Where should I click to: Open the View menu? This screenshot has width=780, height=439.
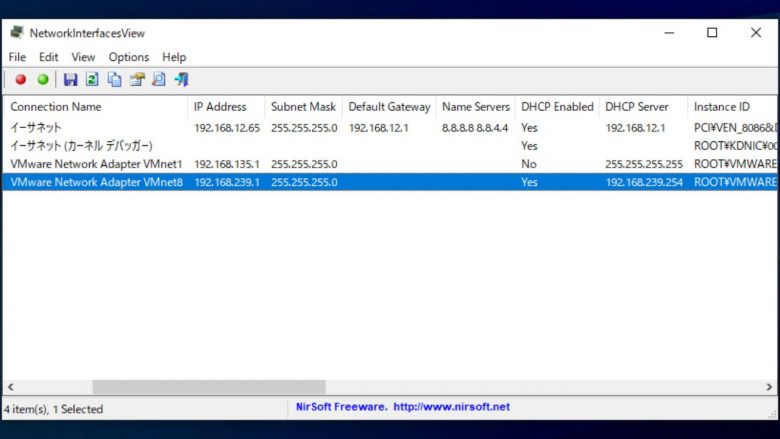83,57
